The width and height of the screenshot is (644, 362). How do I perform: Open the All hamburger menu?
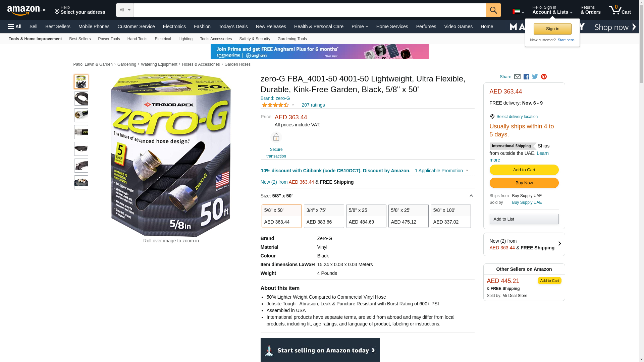[15, 26]
